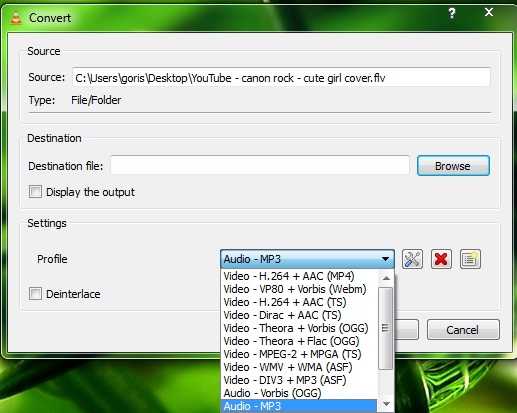Close the Convert dialog
The height and width of the screenshot is (413, 517).
coord(489,12)
